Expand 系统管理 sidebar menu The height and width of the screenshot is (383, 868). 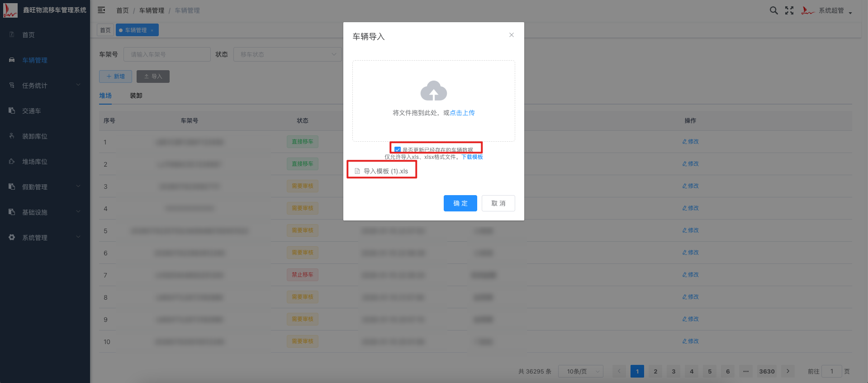(x=45, y=238)
